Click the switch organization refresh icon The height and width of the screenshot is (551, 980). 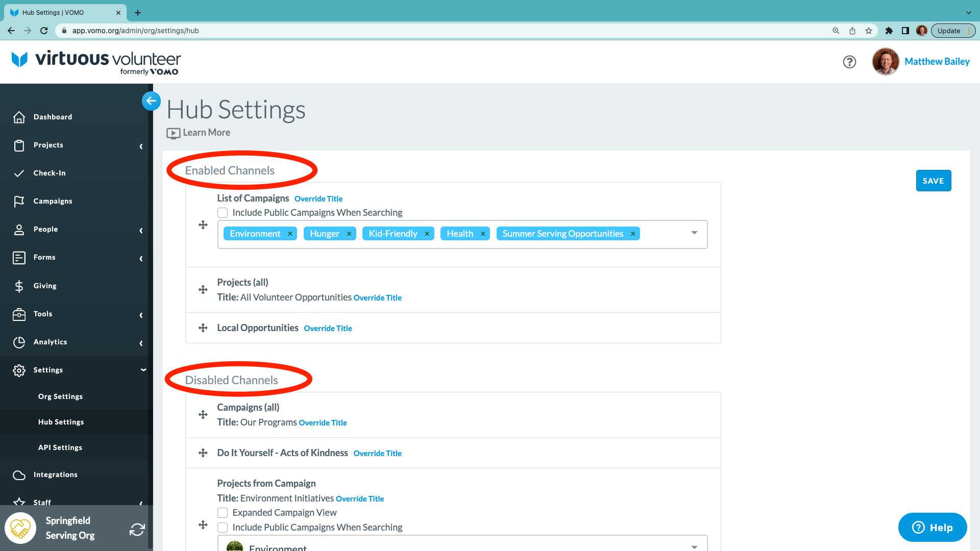click(137, 530)
